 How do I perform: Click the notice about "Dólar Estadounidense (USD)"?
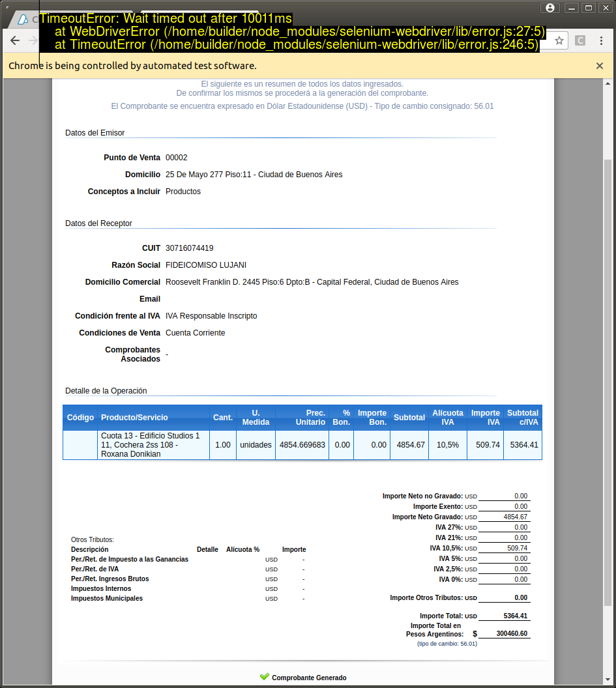pos(302,106)
